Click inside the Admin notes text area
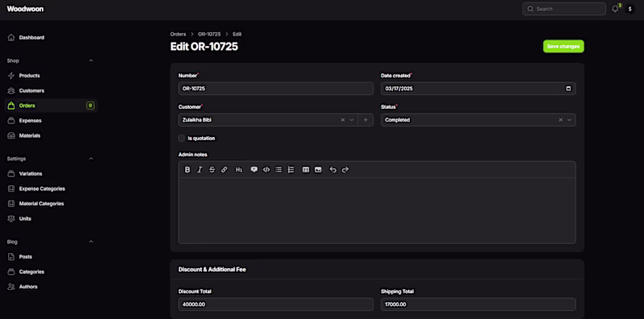Screen dimensions: 644x319 377,210
